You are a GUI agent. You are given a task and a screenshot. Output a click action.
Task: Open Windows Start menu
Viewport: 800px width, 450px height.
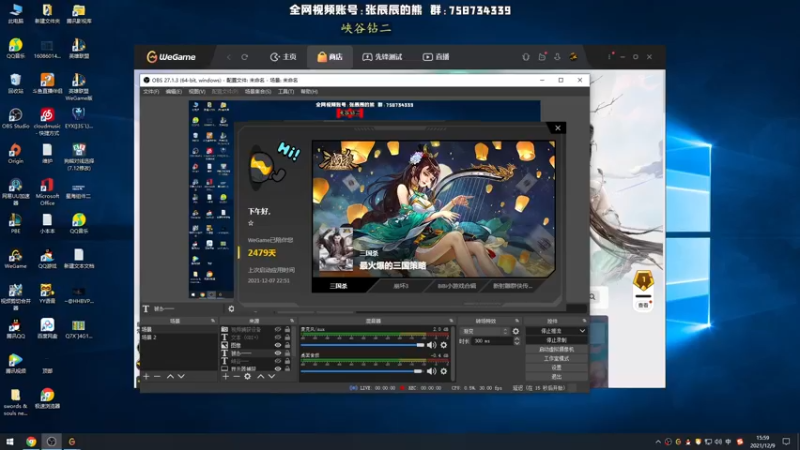coord(10,442)
